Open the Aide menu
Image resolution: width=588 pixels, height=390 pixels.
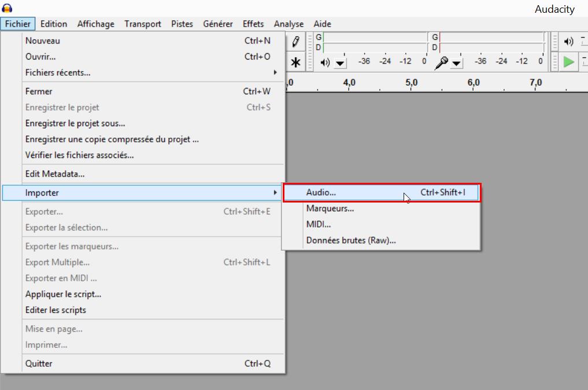[x=322, y=24]
